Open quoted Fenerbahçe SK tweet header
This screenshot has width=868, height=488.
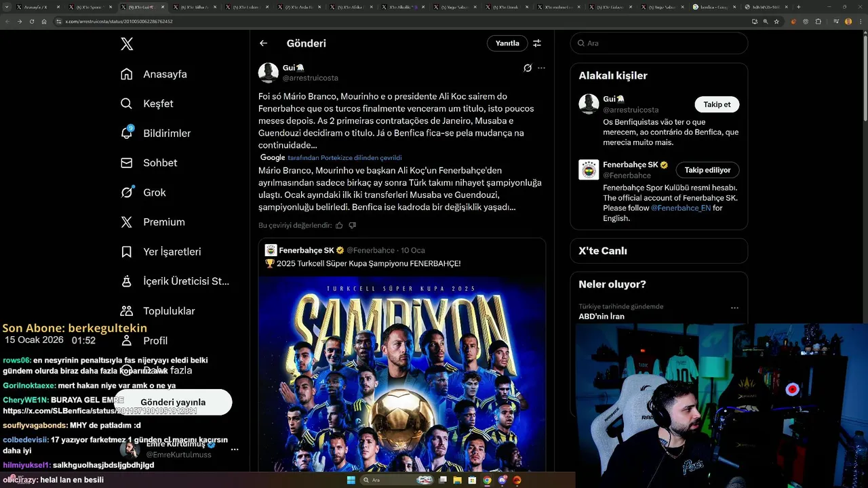coord(345,250)
